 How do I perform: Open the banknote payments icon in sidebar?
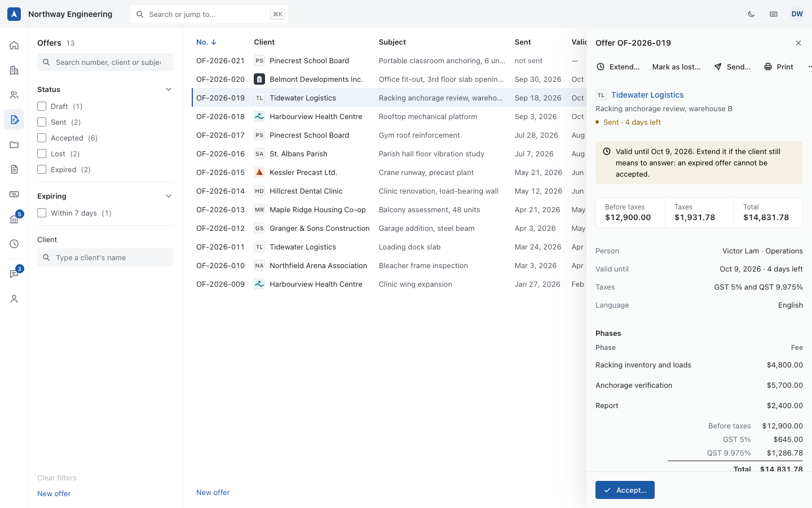[x=14, y=194]
